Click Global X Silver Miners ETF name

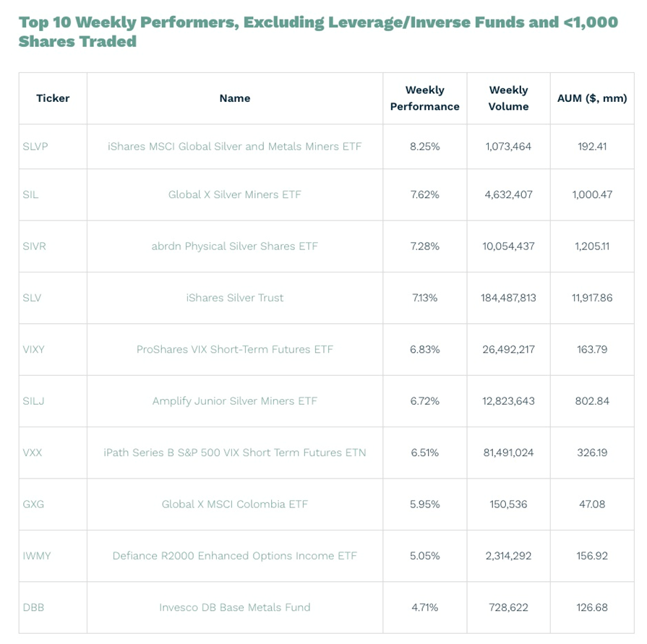pos(234,194)
